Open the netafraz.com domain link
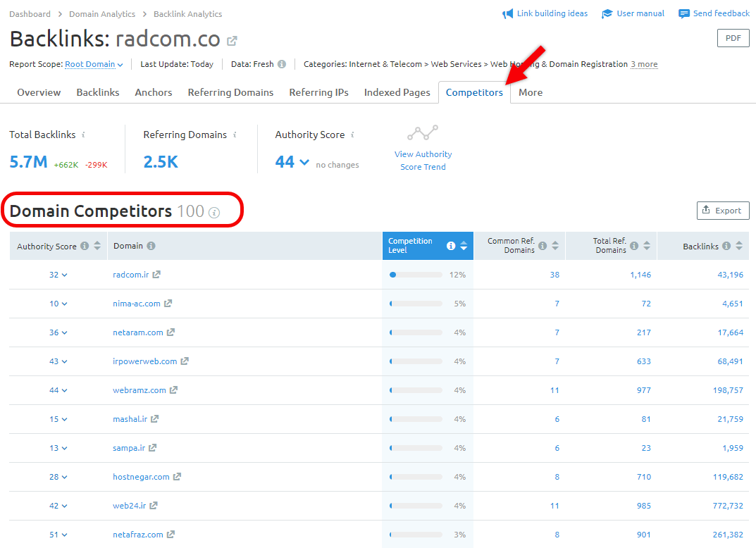The height and width of the screenshot is (548, 756). point(138,534)
